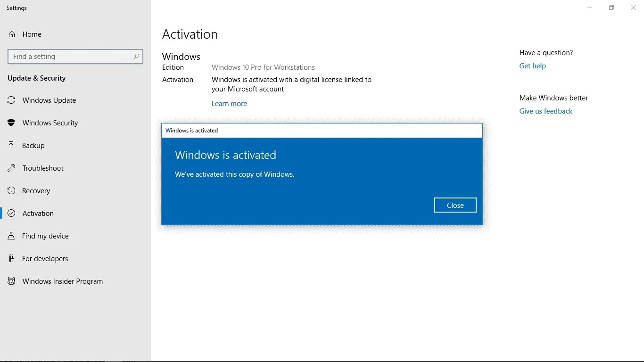The image size is (644, 362).
Task: Click the Windows Security shield icon
Action: (12, 123)
